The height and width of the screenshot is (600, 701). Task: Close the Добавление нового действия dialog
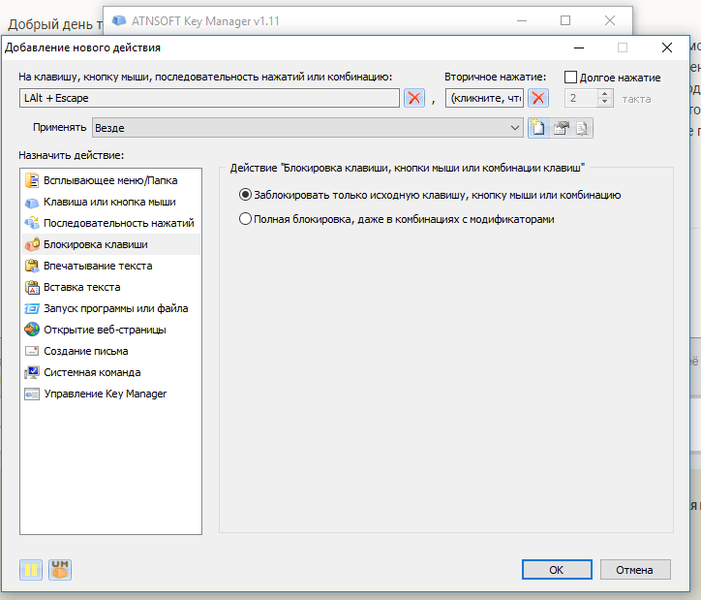coord(667,48)
